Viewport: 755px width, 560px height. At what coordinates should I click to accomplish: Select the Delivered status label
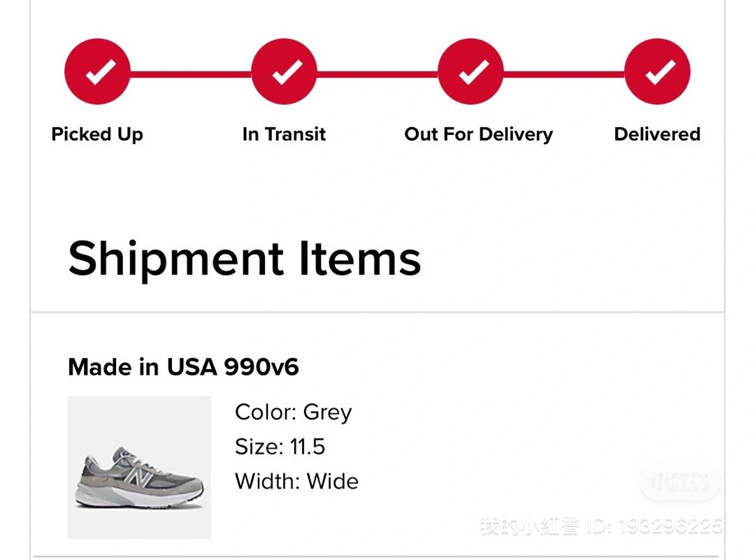tap(657, 134)
